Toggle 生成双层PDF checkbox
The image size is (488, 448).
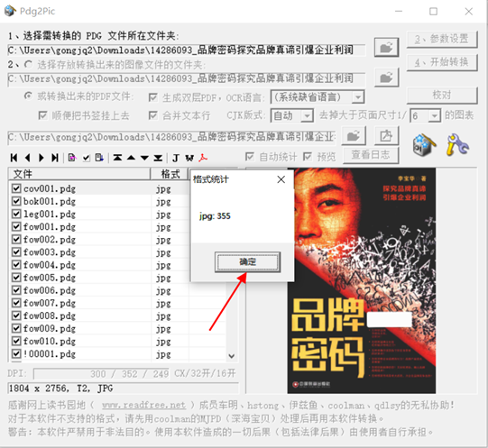pyautogui.click(x=152, y=97)
